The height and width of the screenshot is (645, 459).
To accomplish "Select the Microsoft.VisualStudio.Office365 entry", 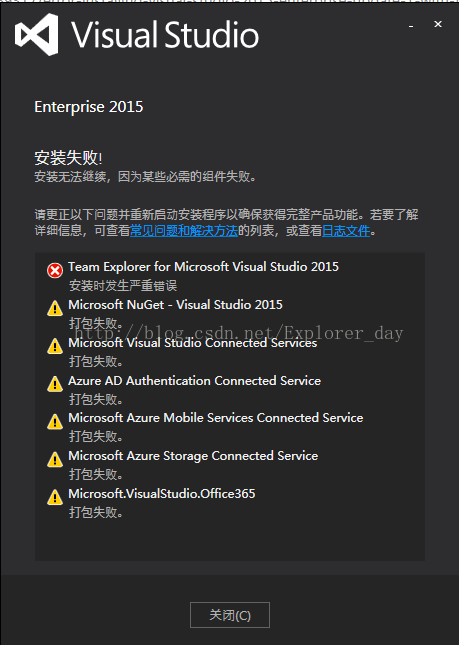I will (162, 494).
